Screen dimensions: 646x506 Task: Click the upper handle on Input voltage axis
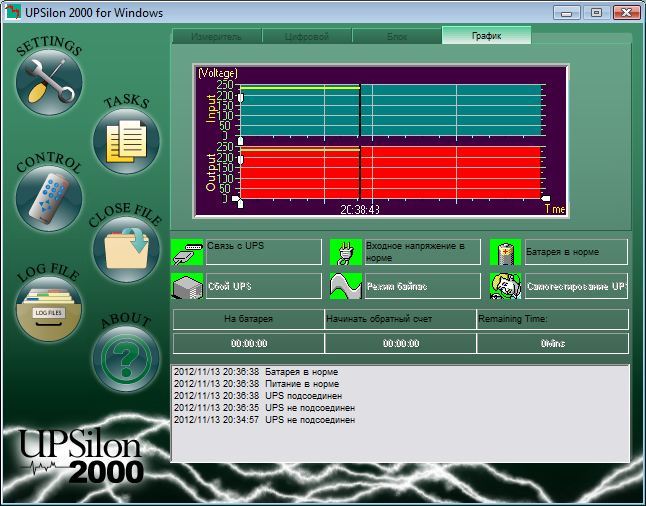click(241, 98)
